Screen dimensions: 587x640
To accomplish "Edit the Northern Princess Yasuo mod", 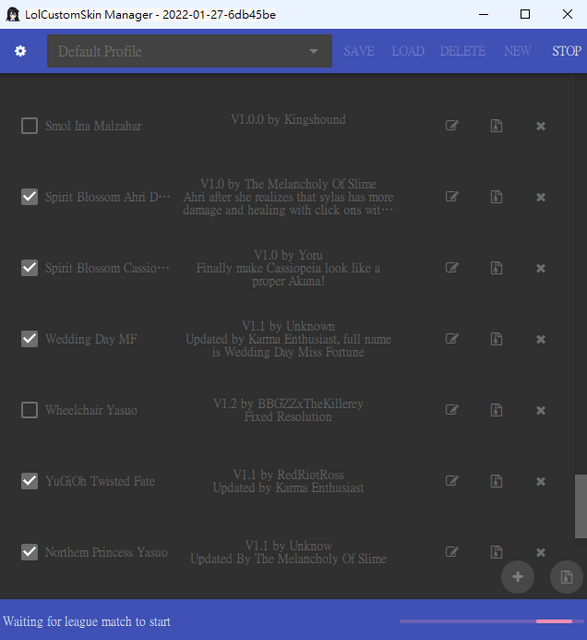I will click(452, 552).
